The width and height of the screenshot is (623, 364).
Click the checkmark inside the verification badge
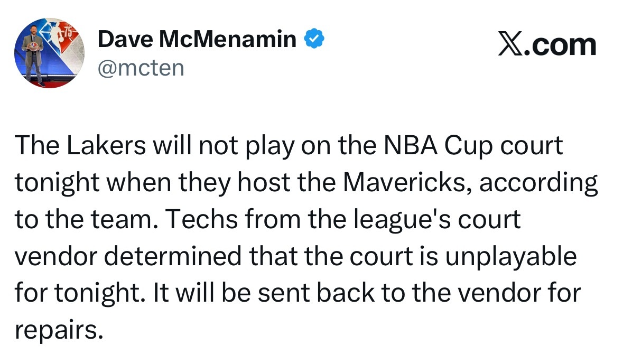pos(314,38)
